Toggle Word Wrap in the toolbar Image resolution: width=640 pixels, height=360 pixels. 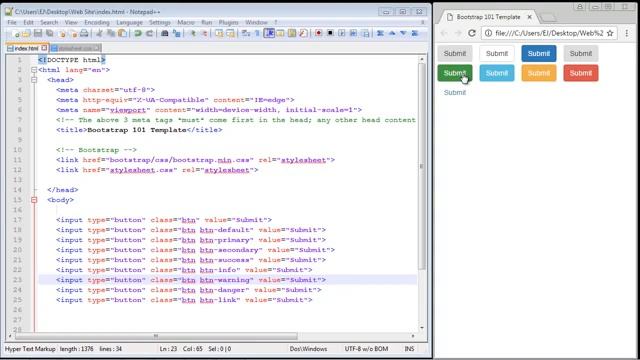click(246, 33)
